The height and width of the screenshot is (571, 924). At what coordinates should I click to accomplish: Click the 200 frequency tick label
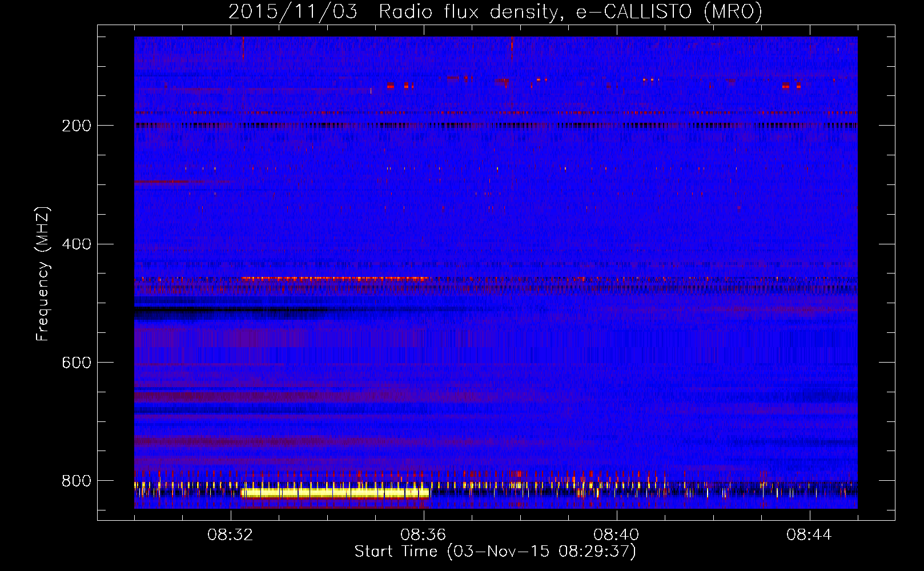tap(77, 126)
